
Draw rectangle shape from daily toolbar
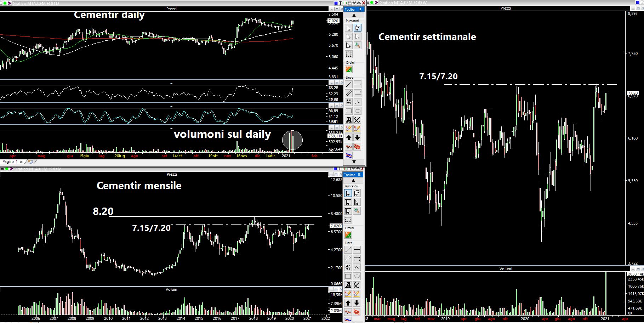[349, 111]
